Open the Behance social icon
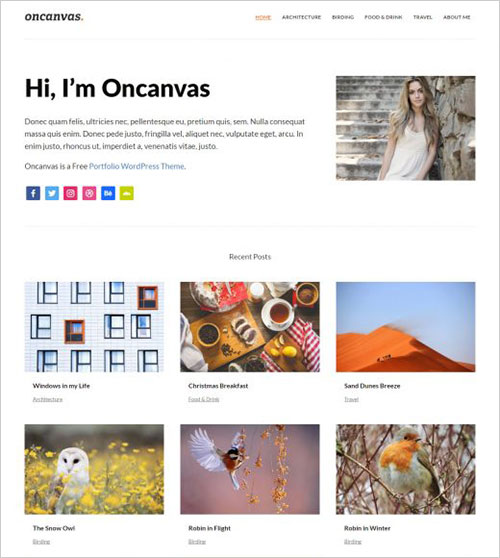Image resolution: width=500 pixels, height=558 pixels. tap(108, 193)
